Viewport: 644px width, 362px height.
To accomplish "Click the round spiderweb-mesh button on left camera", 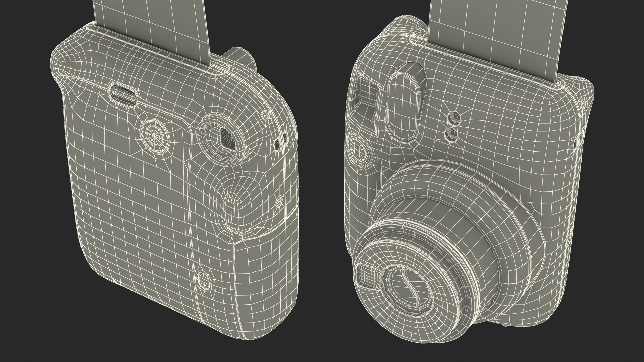I will (x=154, y=136).
